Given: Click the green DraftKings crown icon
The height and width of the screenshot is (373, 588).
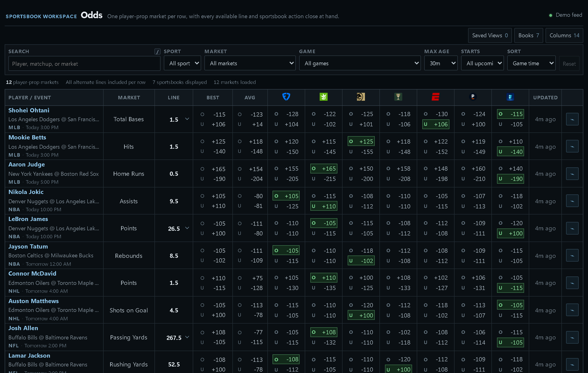Looking at the screenshot, I should [x=323, y=97].
